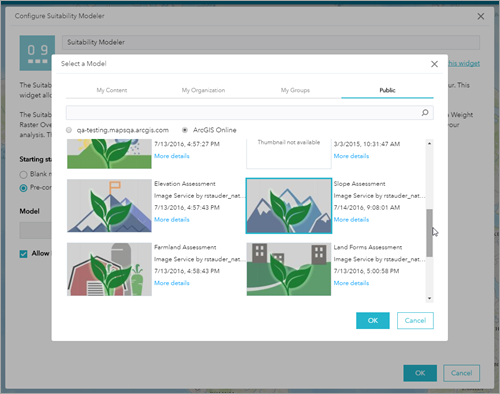The width and height of the screenshot is (500, 394).
Task: Click OK in Select a Model dialog
Action: click(373, 321)
